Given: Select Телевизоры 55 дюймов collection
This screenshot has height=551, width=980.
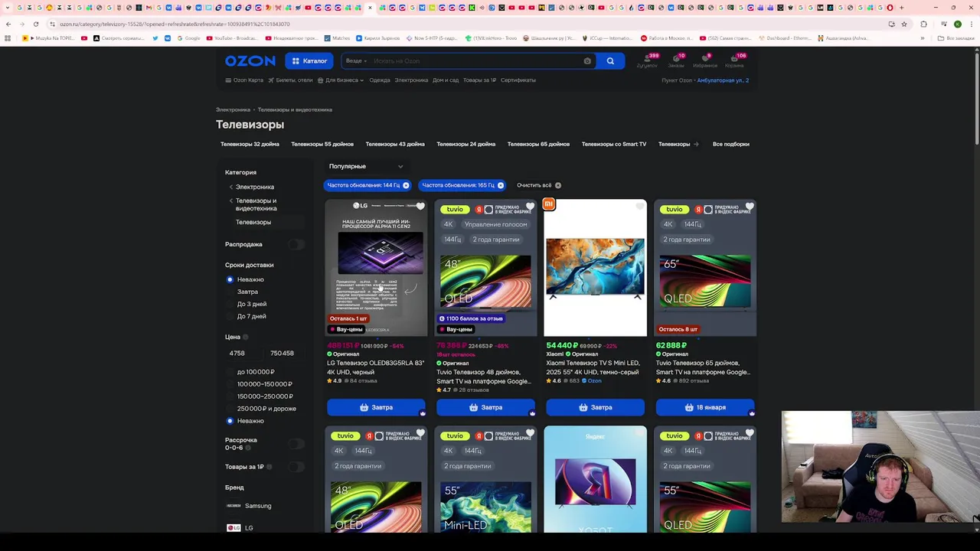Looking at the screenshot, I should coord(322,144).
